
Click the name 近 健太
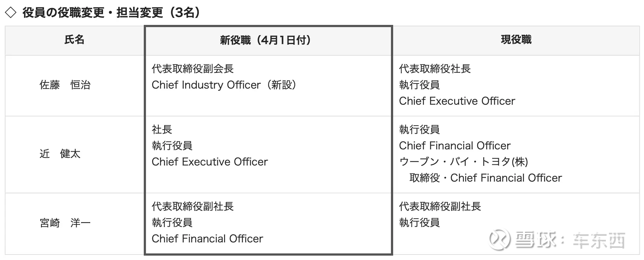click(60, 154)
